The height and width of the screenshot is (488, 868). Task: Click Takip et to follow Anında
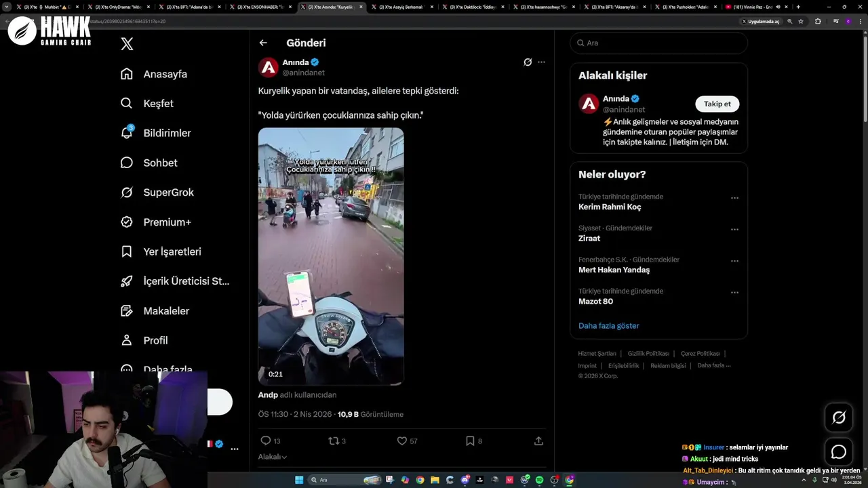pyautogui.click(x=717, y=104)
